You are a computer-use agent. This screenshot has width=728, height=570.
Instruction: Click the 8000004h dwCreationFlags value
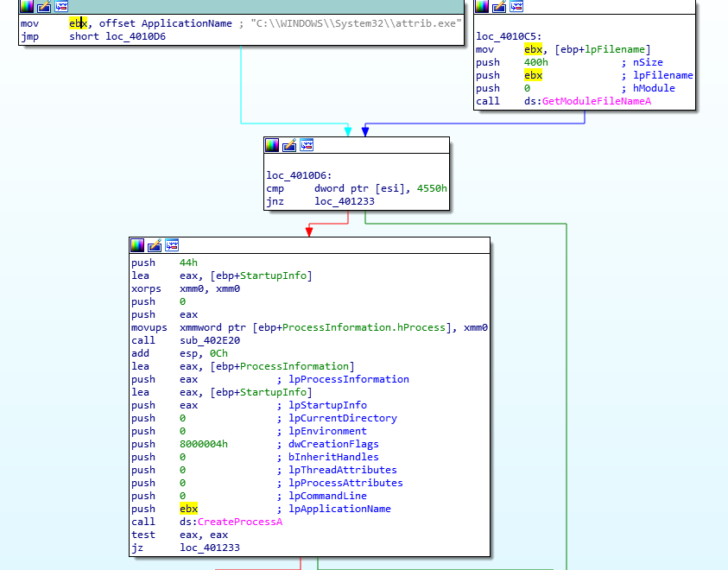[204, 444]
